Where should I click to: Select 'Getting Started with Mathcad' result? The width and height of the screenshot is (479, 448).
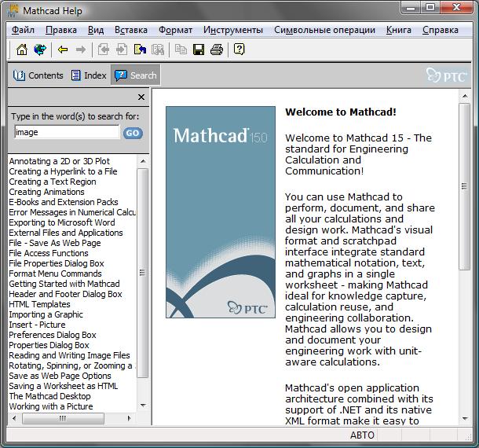coord(64,284)
